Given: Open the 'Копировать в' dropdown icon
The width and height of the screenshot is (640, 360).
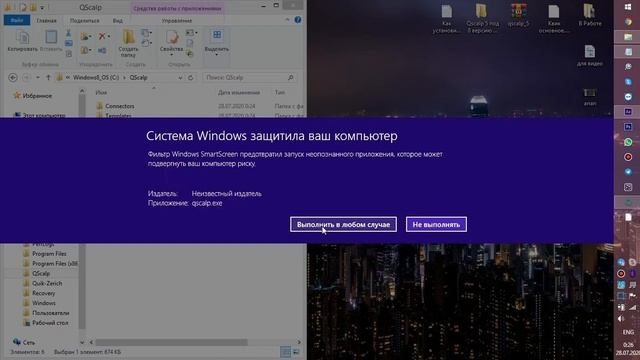Looking at the screenshot, I should pyautogui.click(x=85, y=50).
